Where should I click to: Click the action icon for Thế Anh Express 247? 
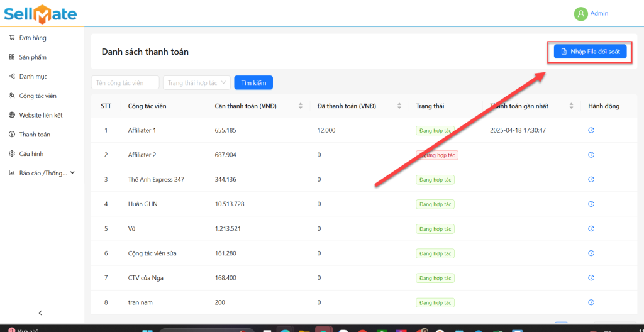pos(591,179)
